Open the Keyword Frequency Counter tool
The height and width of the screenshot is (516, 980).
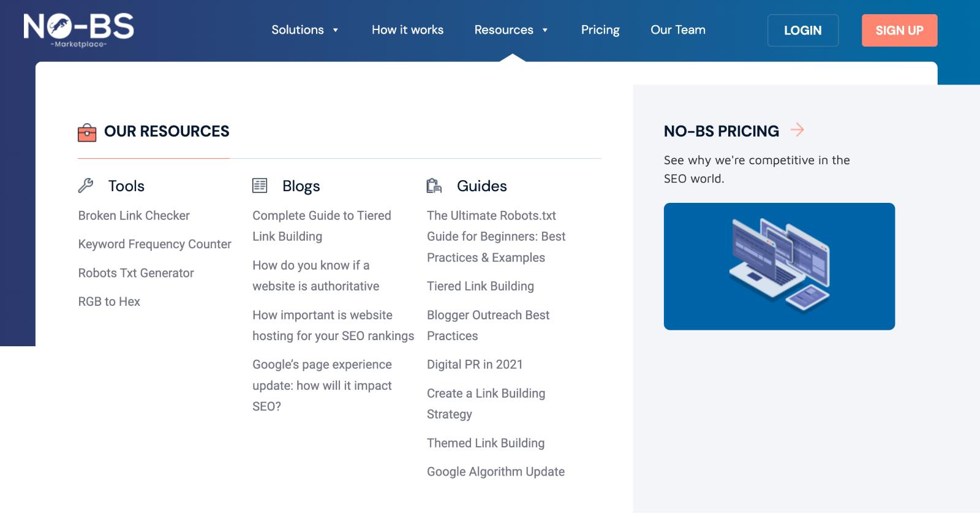coord(154,244)
